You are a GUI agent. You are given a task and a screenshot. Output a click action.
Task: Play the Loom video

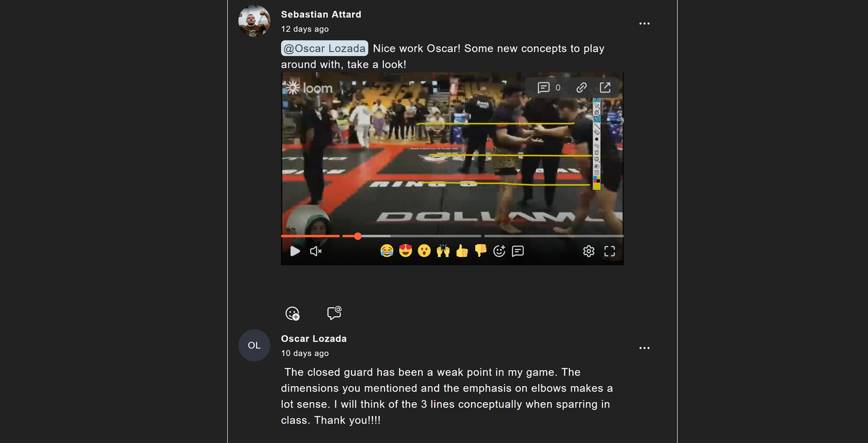click(295, 251)
